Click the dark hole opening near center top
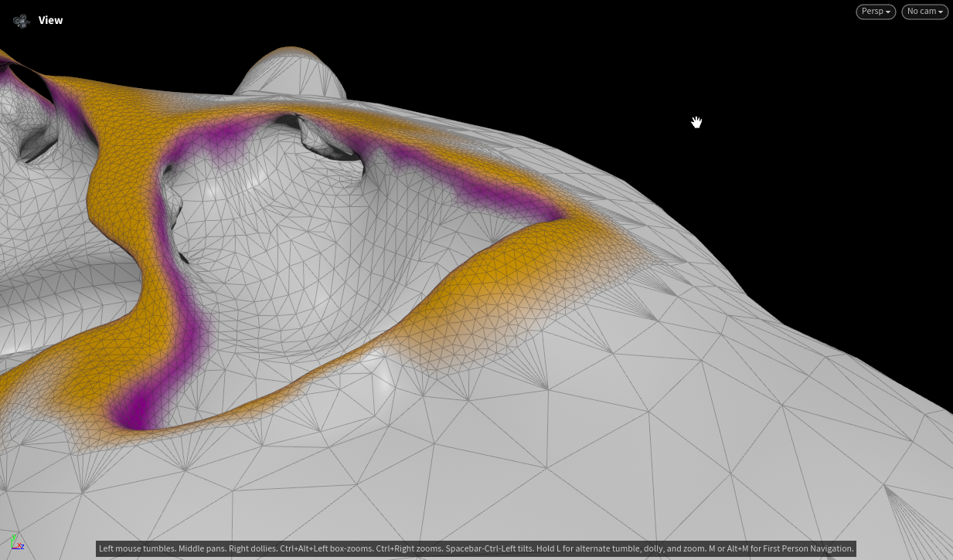This screenshot has height=560, width=953. click(328, 143)
